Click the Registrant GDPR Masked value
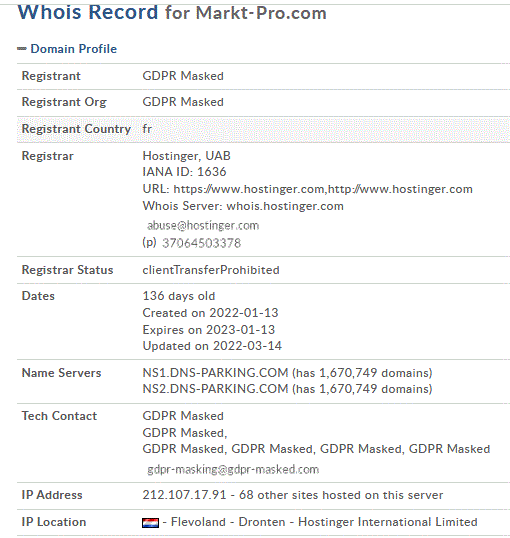 [183, 76]
